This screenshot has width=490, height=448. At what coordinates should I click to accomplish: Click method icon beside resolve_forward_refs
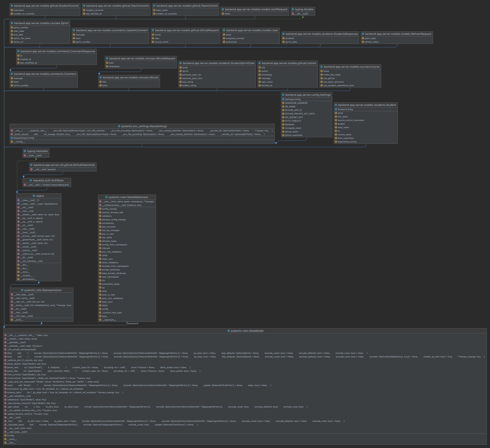[100, 213]
